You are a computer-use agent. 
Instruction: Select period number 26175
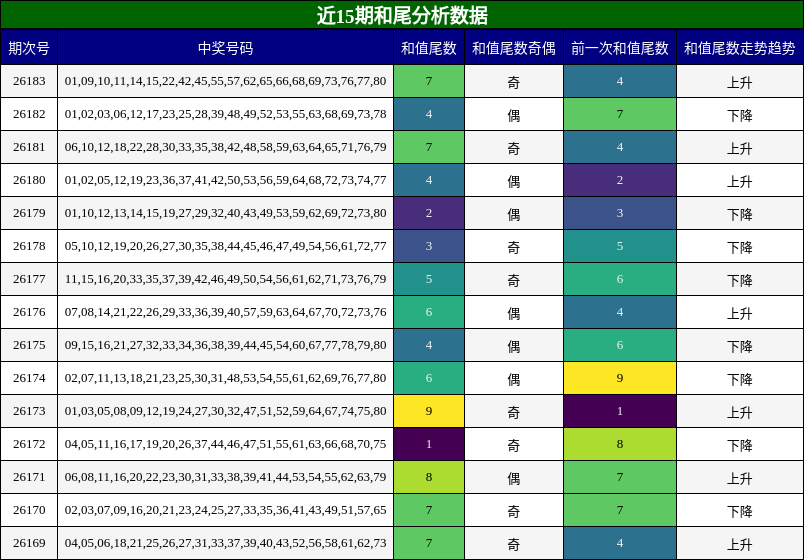(x=29, y=345)
